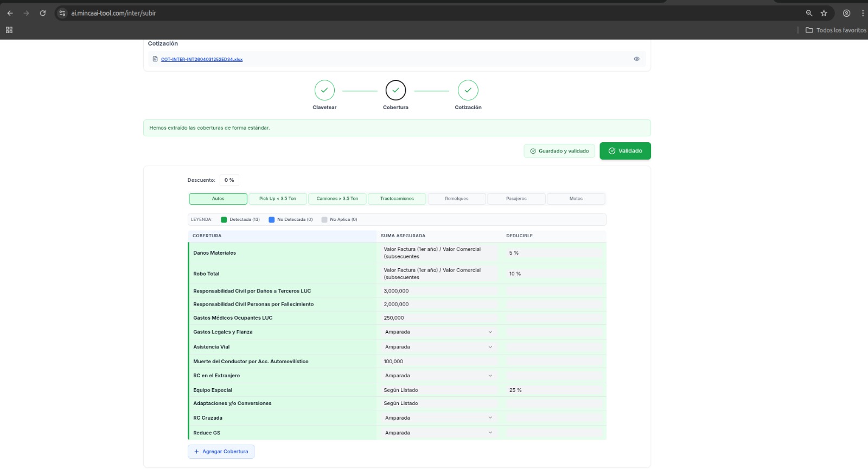Image resolution: width=868 pixels, height=475 pixels.
Task: Reload the page with the refresh icon
Action: [x=43, y=13]
